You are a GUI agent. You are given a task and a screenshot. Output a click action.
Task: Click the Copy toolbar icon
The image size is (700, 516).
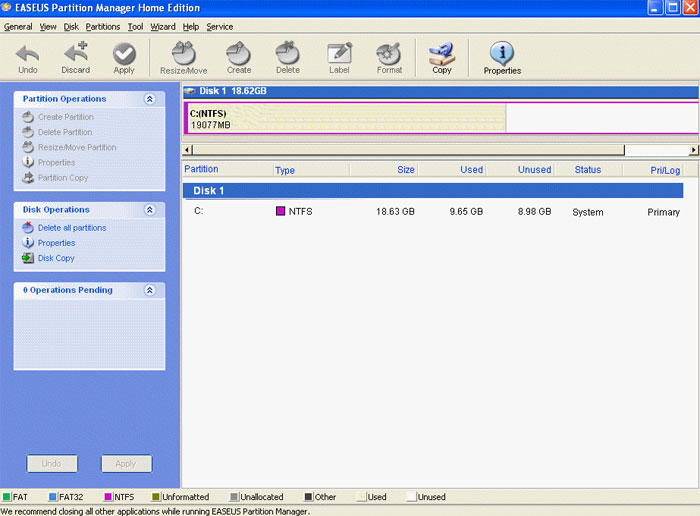point(442,54)
